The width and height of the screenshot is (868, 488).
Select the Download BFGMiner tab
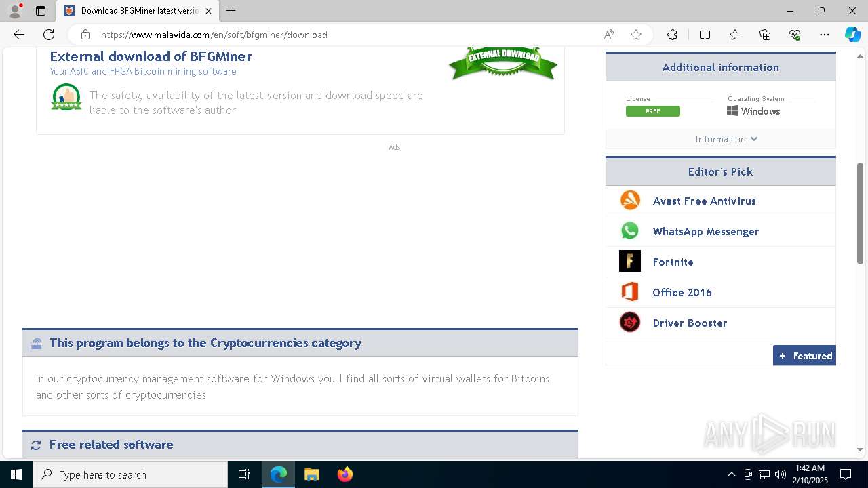[x=138, y=11]
